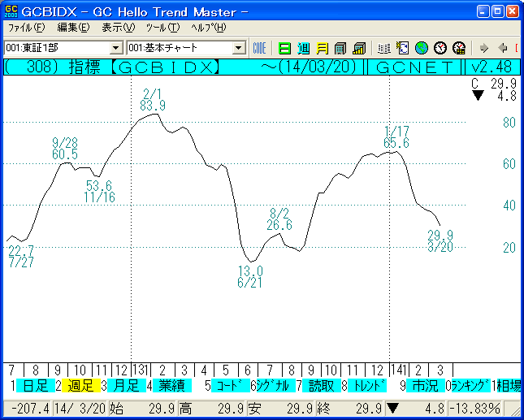Select the 業績 function button

pyautogui.click(x=172, y=386)
